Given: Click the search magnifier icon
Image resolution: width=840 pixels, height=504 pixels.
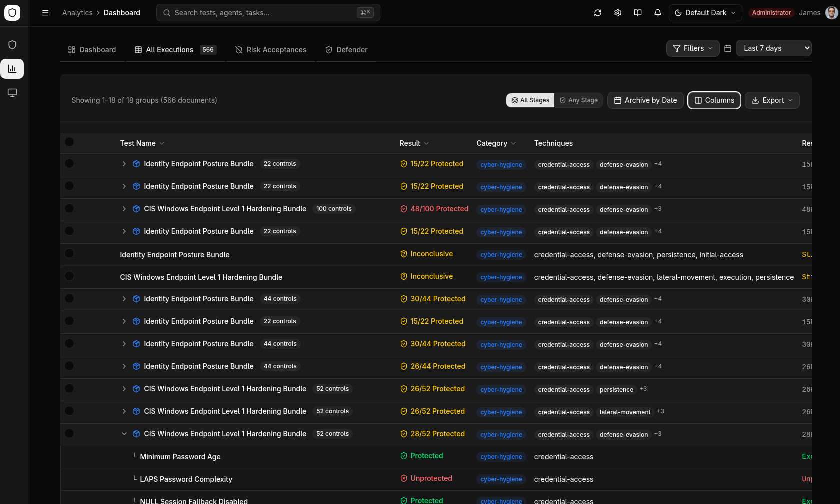Looking at the screenshot, I should point(167,13).
